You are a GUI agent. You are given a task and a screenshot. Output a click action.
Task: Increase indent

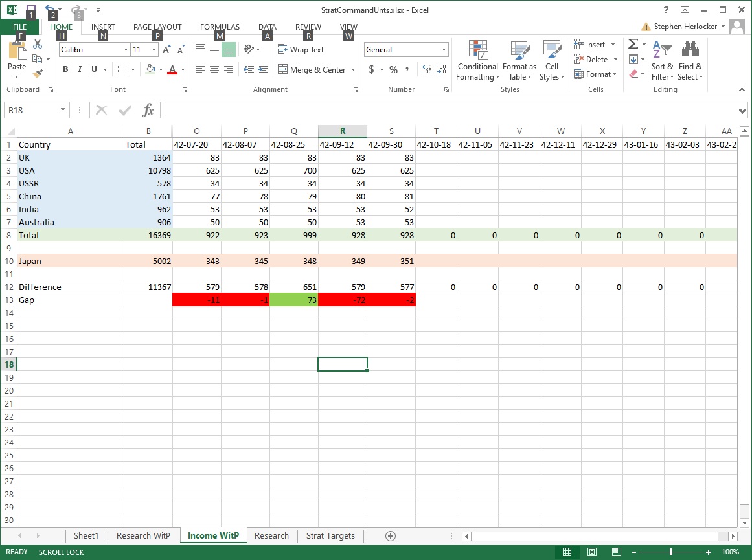pyautogui.click(x=263, y=69)
